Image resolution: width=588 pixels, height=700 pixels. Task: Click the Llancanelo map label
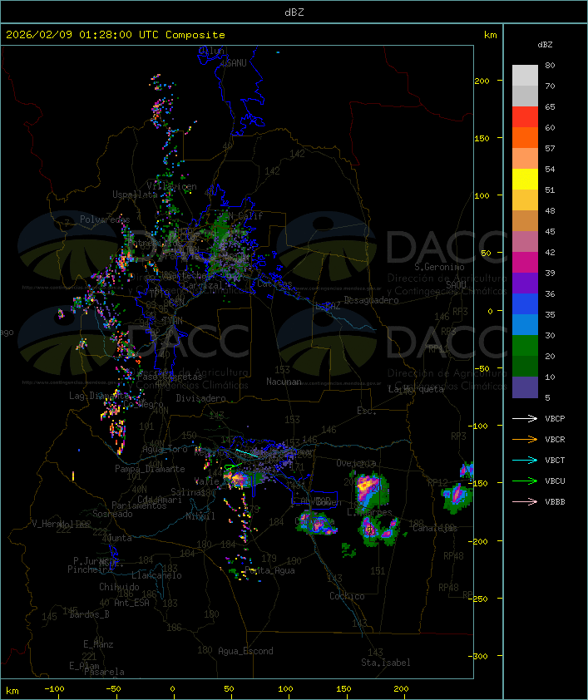pyautogui.click(x=156, y=575)
